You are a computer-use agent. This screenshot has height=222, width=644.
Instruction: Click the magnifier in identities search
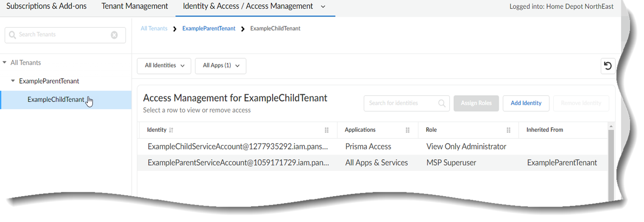point(442,103)
